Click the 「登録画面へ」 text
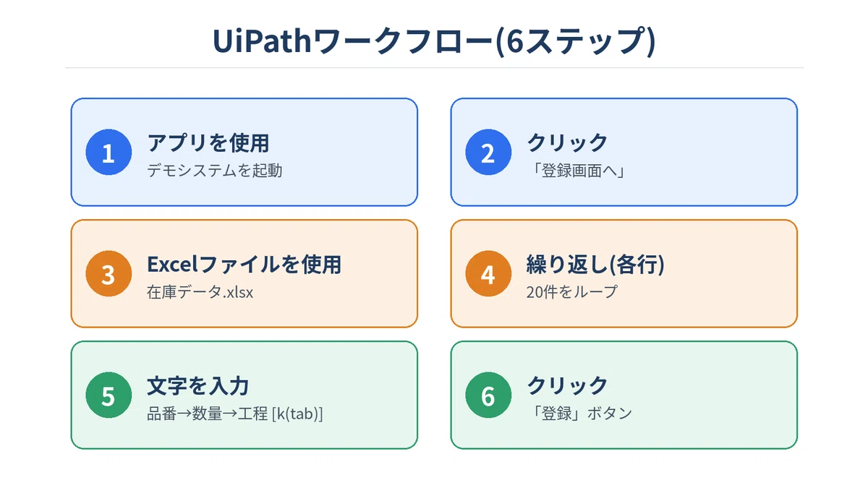 pos(576,171)
